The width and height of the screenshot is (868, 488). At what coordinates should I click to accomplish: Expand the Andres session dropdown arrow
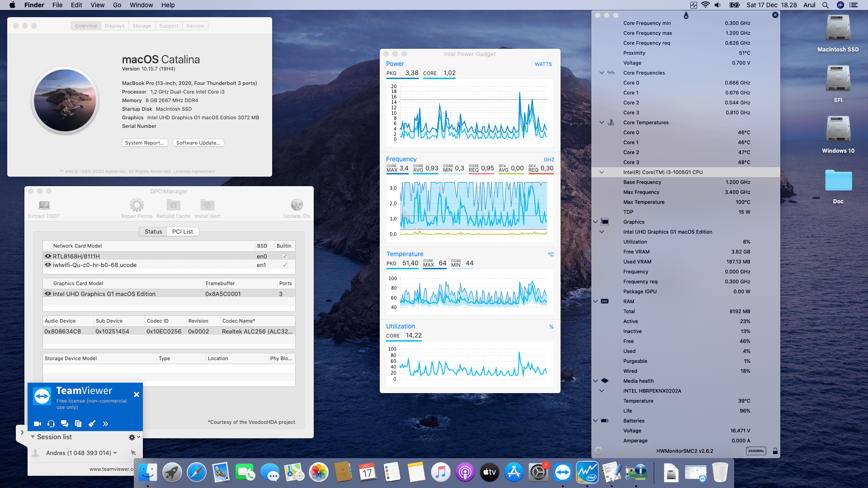tap(115, 453)
